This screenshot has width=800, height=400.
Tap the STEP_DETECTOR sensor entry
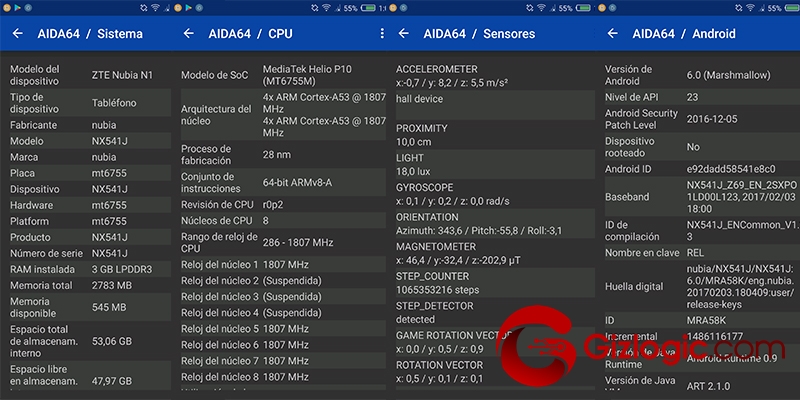[x=494, y=312]
